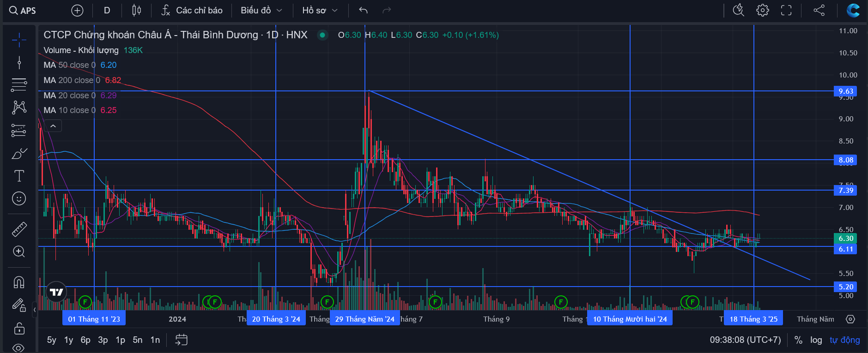Click the 10 Tháng Mười hai '24 marker
This screenshot has width=868, height=353.
[x=630, y=319]
